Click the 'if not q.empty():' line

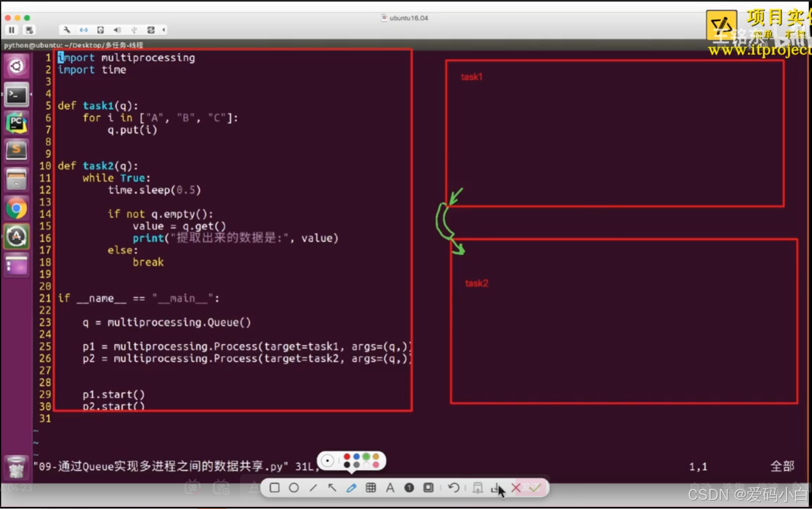pyautogui.click(x=160, y=214)
